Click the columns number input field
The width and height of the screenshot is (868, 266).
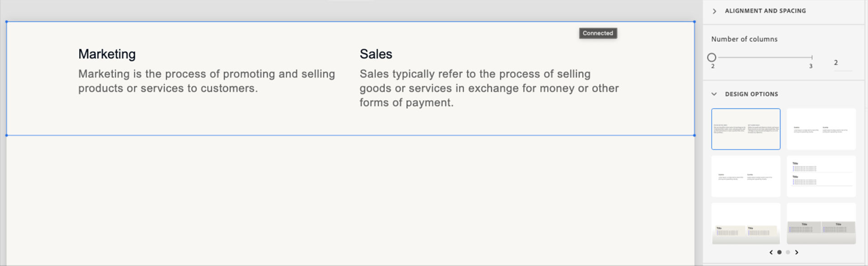coord(842,63)
